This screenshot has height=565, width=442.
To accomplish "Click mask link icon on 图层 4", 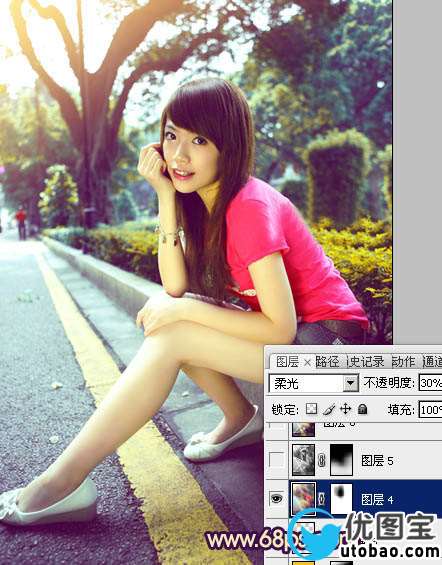I will pos(322,499).
